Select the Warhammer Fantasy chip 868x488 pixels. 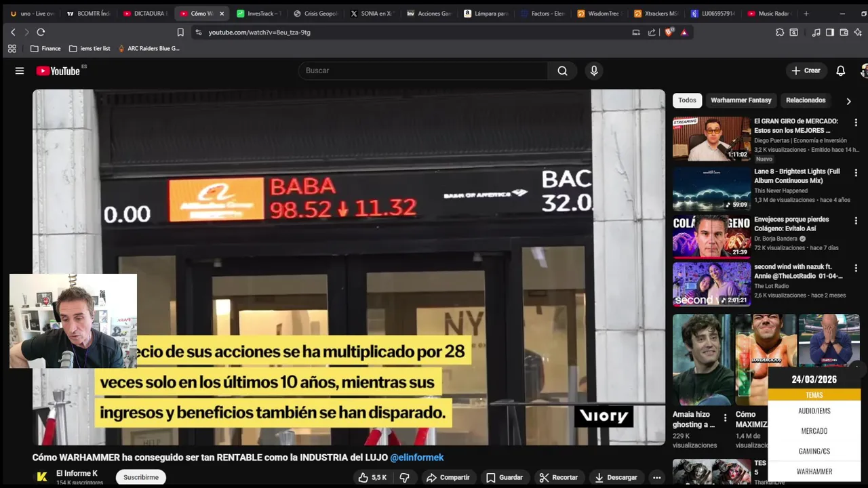741,100
